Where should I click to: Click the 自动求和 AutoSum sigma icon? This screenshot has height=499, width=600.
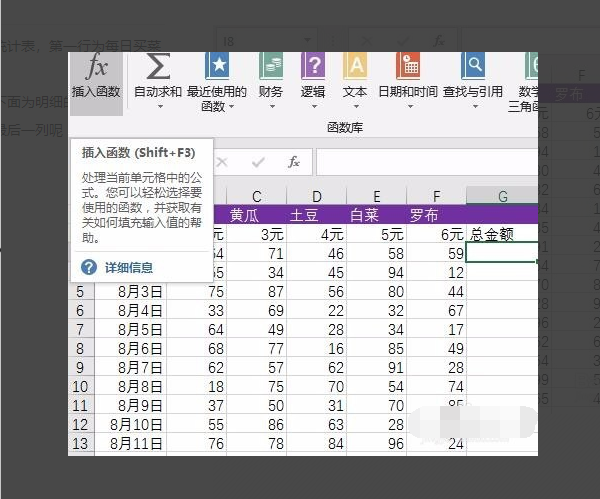pyautogui.click(x=157, y=68)
